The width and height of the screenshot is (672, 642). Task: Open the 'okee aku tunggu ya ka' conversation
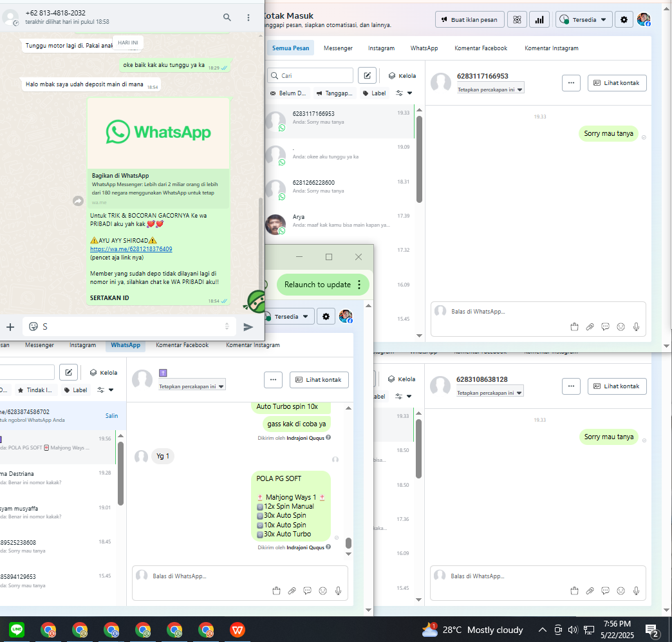(339, 156)
